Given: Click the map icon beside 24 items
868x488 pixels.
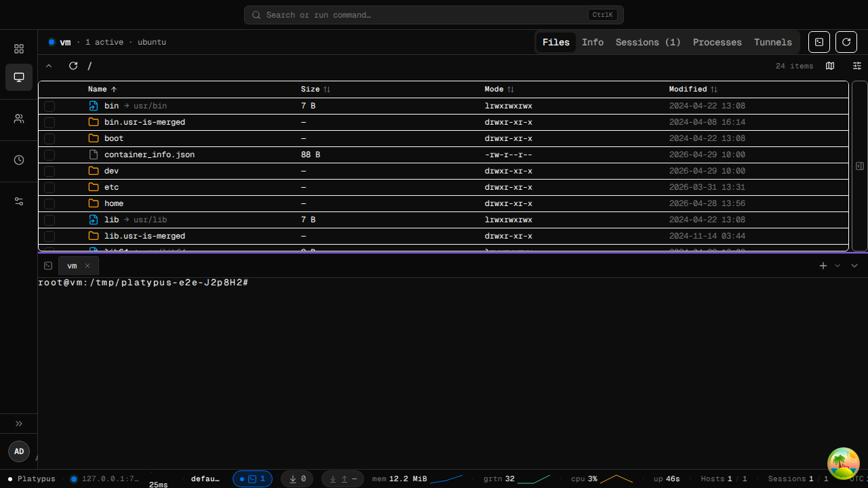Looking at the screenshot, I should coord(830,66).
